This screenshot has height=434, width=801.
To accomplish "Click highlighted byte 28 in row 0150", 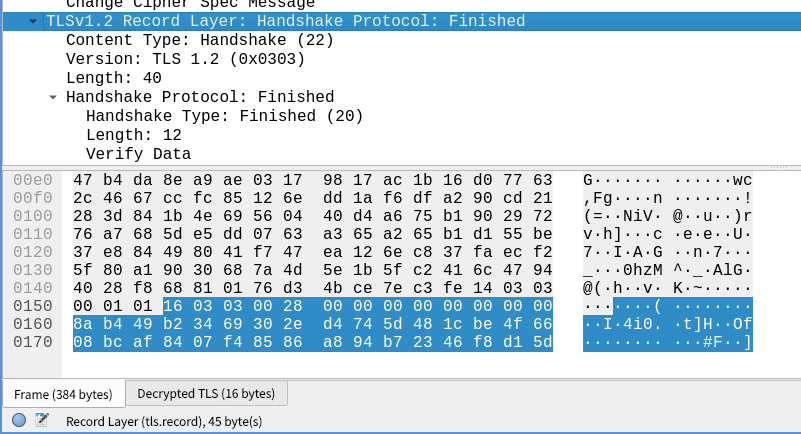I will point(293,306).
